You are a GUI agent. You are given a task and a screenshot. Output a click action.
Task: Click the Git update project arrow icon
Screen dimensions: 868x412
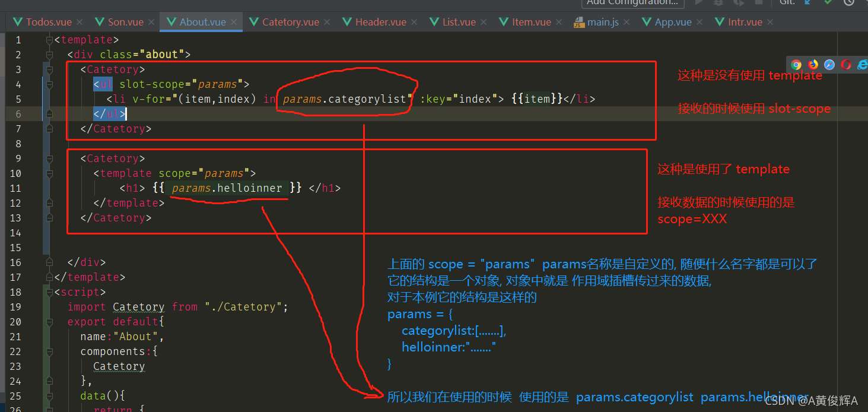(808, 2)
